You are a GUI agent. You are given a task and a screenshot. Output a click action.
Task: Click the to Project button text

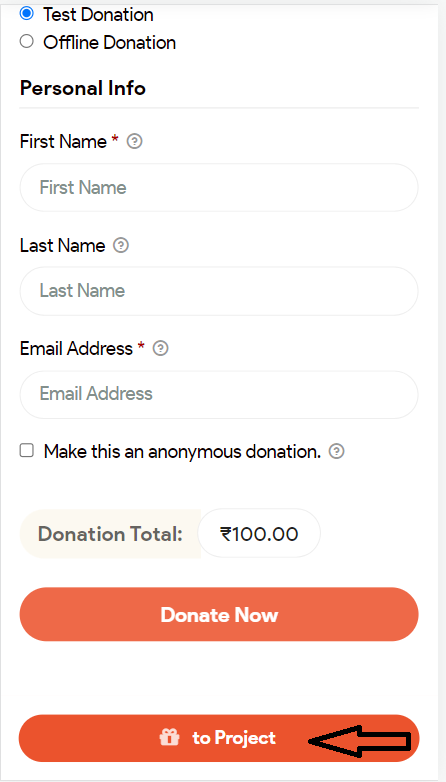point(234,738)
